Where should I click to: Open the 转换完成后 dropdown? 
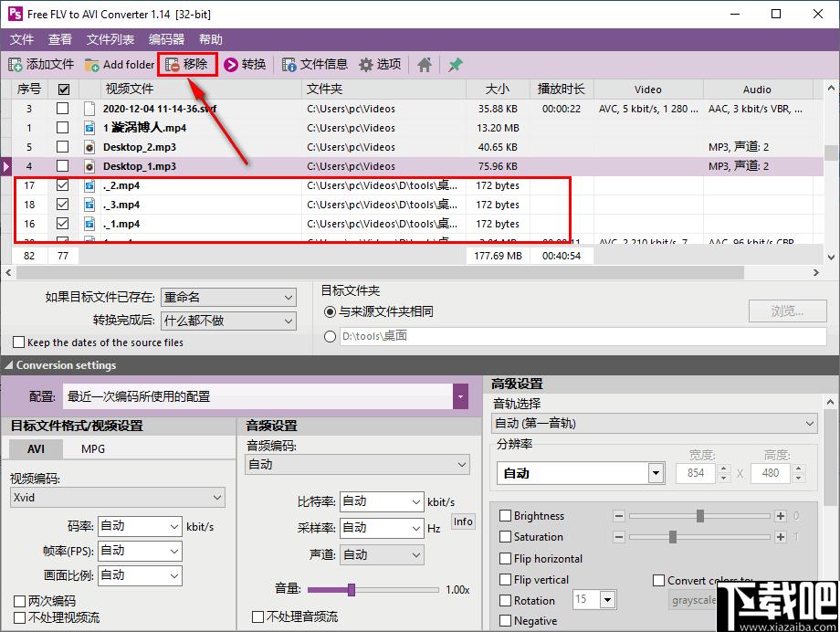[x=228, y=321]
